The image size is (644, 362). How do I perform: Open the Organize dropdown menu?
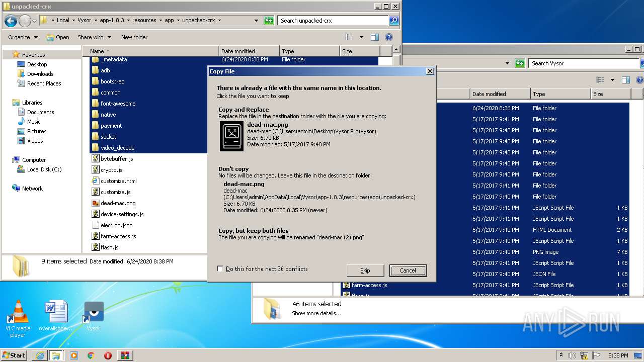coord(23,37)
